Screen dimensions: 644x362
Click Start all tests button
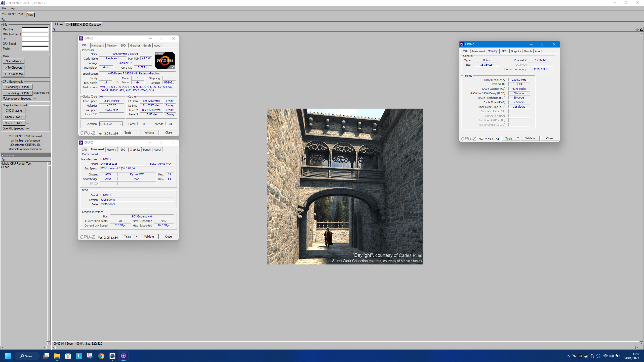[14, 61]
